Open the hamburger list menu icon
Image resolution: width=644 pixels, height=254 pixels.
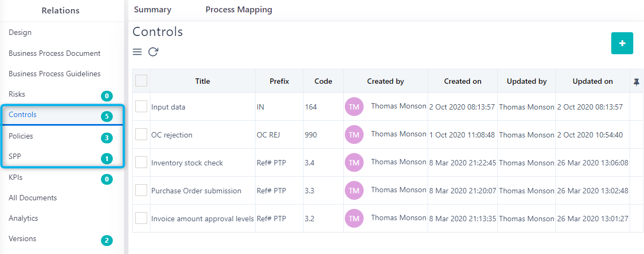tap(138, 52)
